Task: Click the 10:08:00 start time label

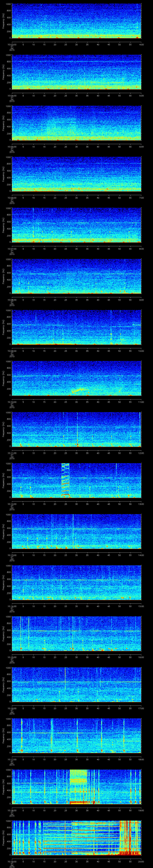Action: pyautogui.click(x=12, y=300)
